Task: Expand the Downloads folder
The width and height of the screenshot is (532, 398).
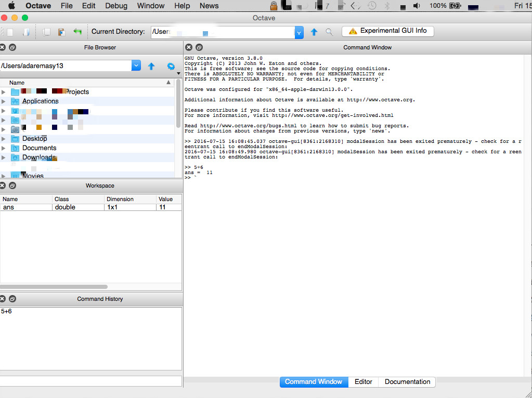Action: tap(4, 157)
